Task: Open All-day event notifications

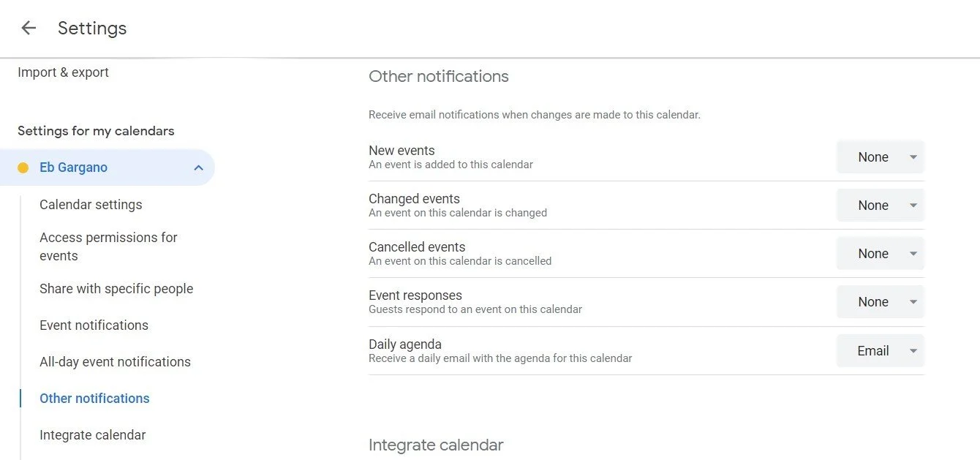Action: tap(115, 362)
